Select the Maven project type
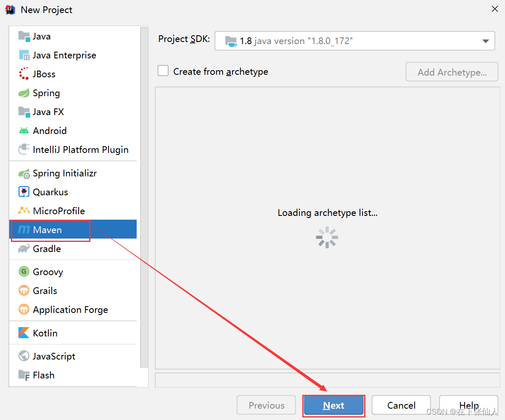Image resolution: width=505 pixels, height=420 pixels. (x=73, y=230)
